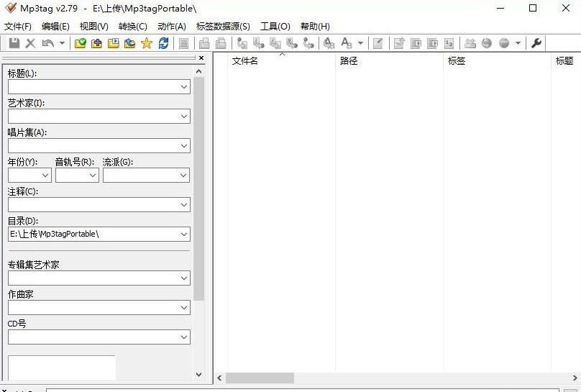
Task: Expand the 唱片集(A) combo box
Action: (184, 145)
